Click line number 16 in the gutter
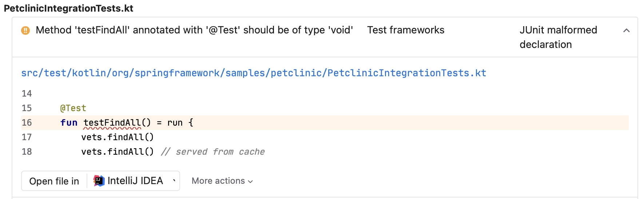The image size is (644, 199). point(27,123)
